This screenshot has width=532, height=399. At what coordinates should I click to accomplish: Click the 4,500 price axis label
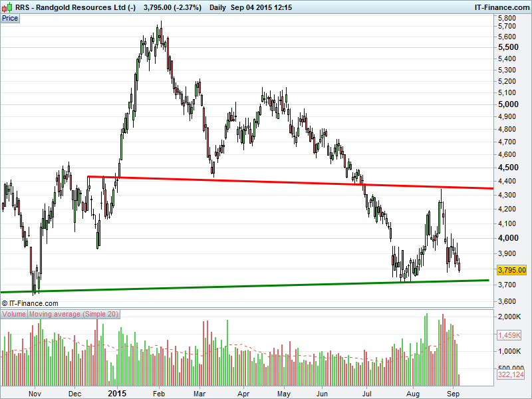pyautogui.click(x=508, y=168)
